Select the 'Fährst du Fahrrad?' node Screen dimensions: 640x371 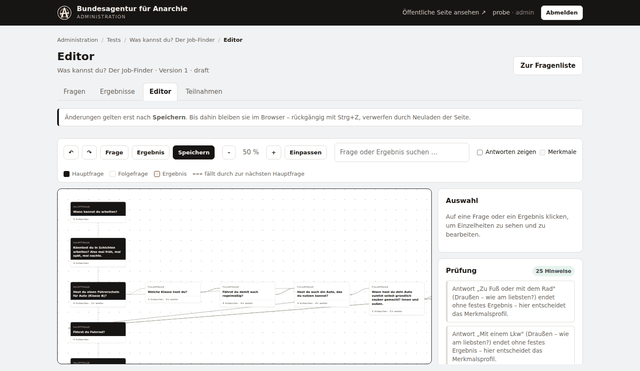(x=98, y=332)
